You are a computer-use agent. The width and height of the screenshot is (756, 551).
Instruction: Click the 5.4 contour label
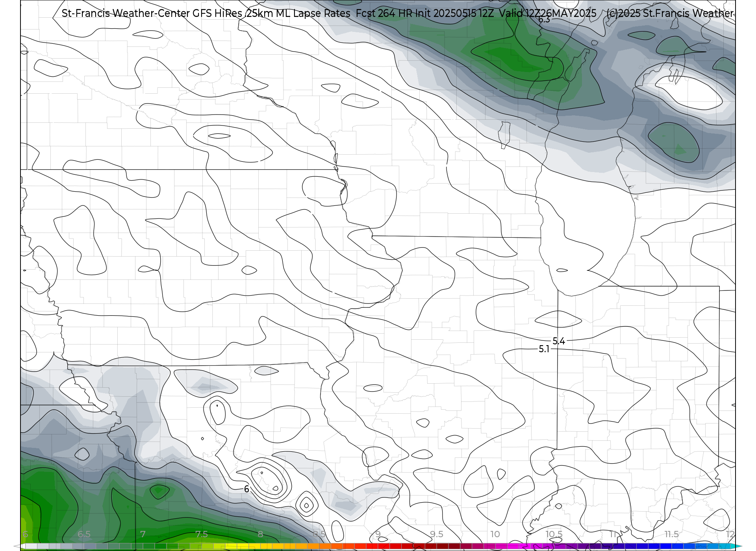coord(559,341)
